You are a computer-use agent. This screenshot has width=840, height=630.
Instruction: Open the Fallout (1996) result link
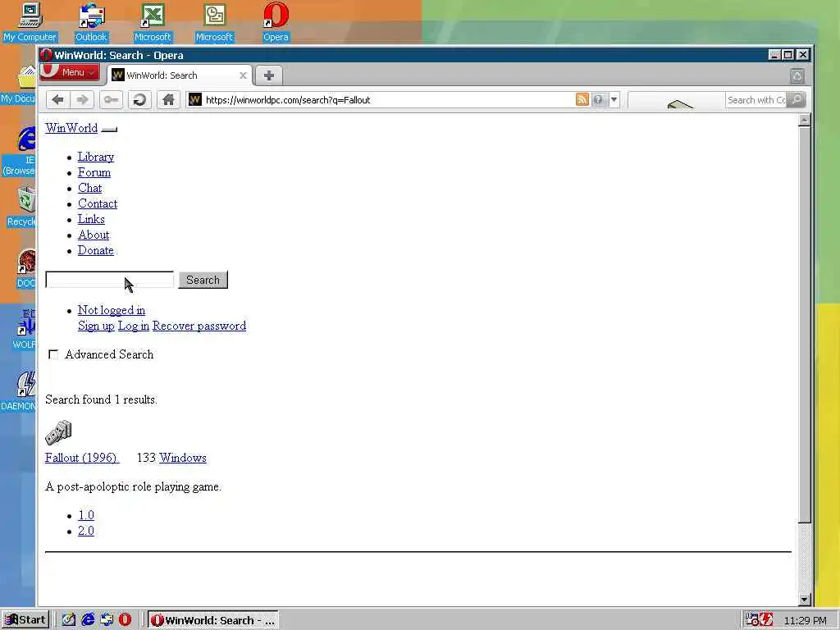81,458
